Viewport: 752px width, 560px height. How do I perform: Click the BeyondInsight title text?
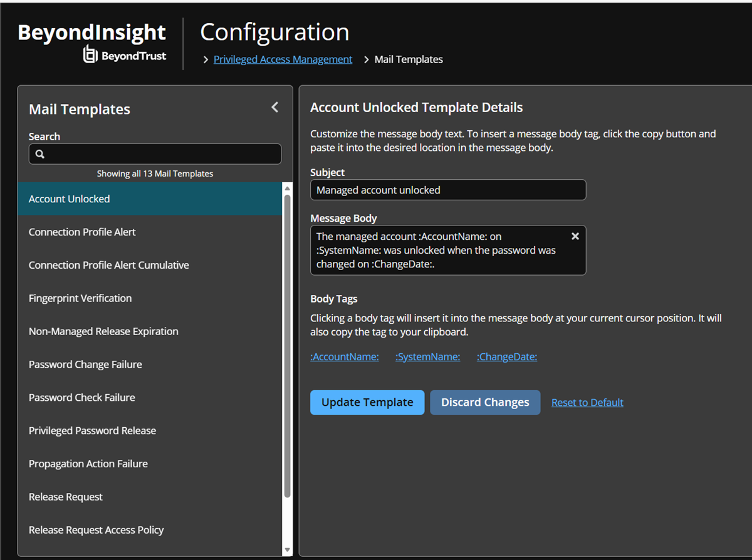pos(91,33)
